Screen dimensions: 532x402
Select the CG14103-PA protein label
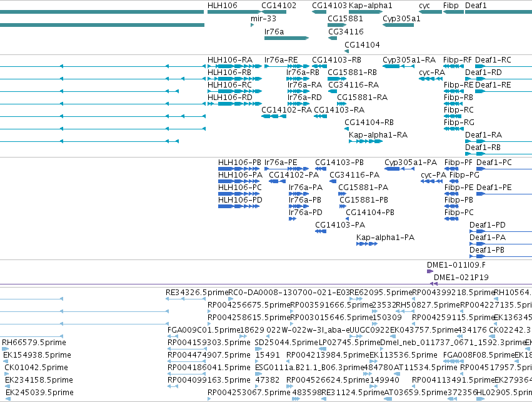340,226
